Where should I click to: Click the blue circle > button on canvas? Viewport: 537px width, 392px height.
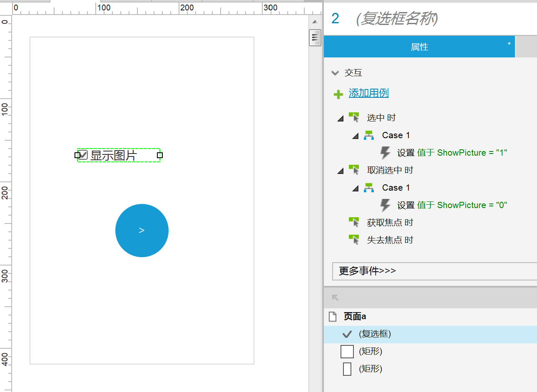coord(142,231)
